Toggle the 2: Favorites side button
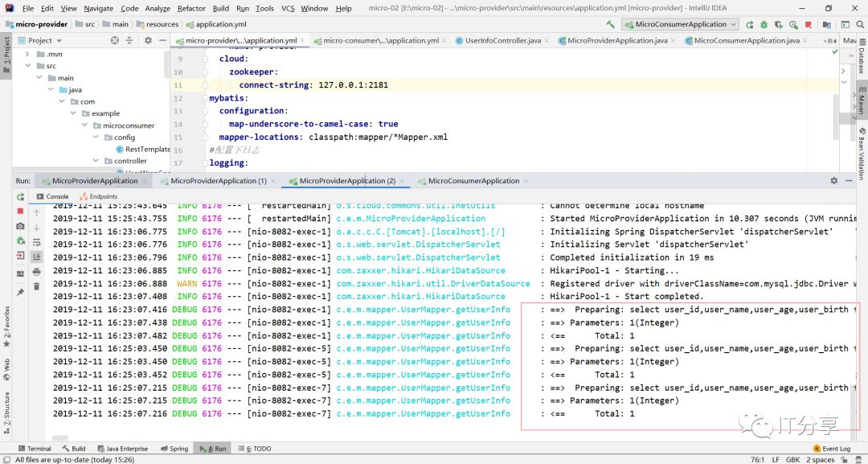This screenshot has width=868, height=464. coord(6,328)
